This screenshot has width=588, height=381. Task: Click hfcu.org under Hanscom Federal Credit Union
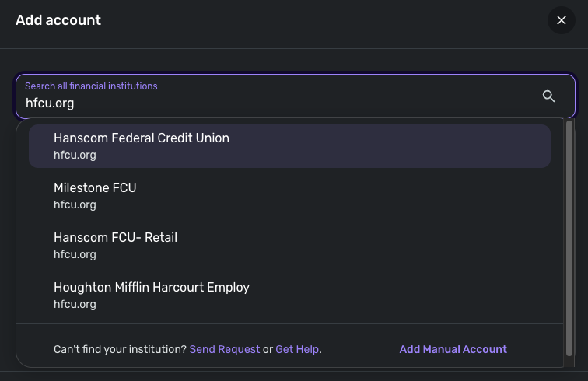coord(75,156)
